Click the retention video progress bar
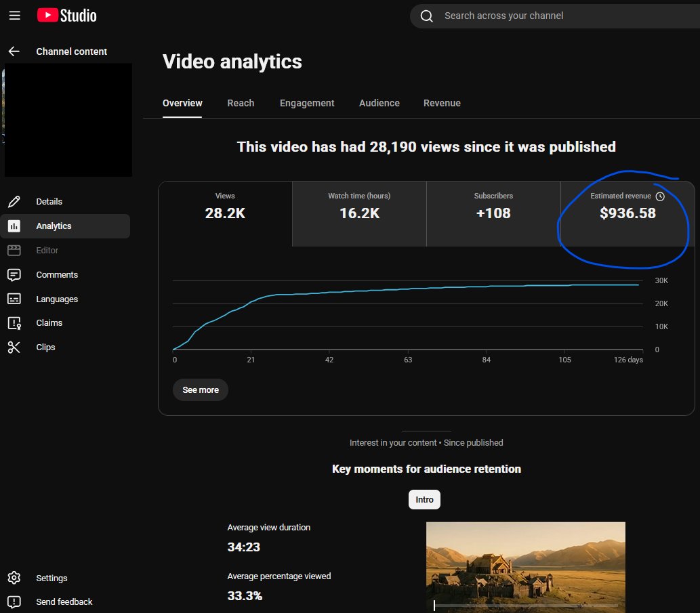The height and width of the screenshot is (613, 700). (x=525, y=606)
